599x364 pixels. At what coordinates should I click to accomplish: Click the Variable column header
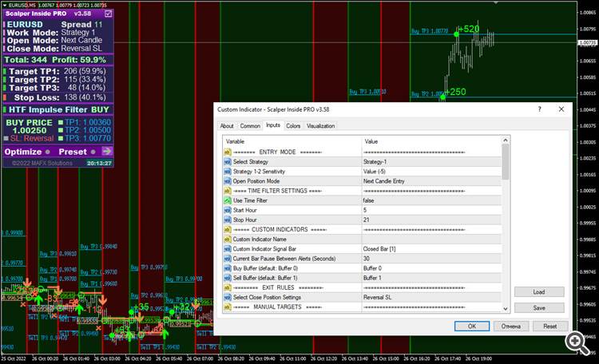(292, 141)
